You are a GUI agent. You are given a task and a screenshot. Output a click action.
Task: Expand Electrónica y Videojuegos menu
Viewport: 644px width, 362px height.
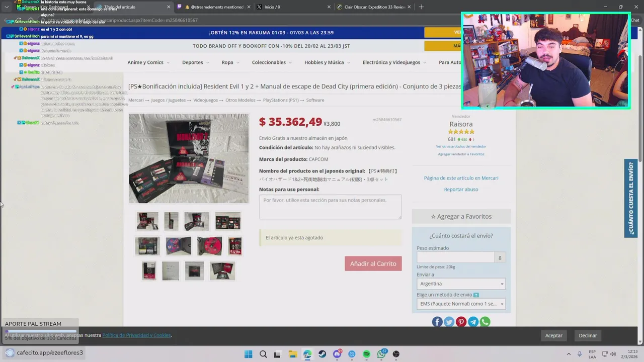[394, 62]
